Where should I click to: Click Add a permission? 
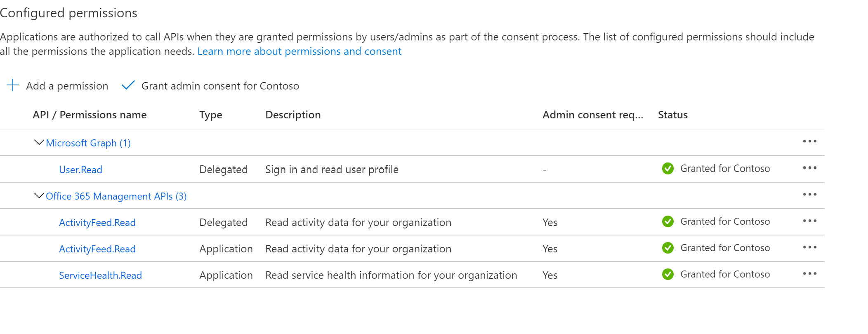(x=67, y=86)
